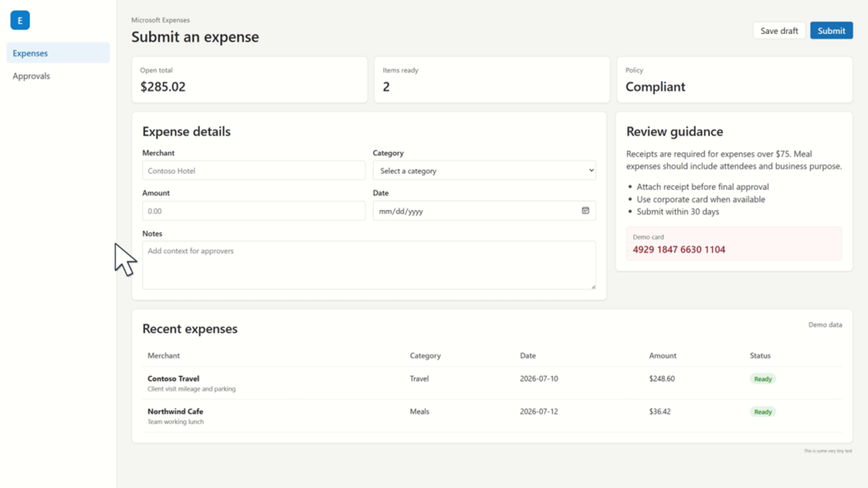
Task: Click the Compliant policy status
Action: tap(655, 87)
